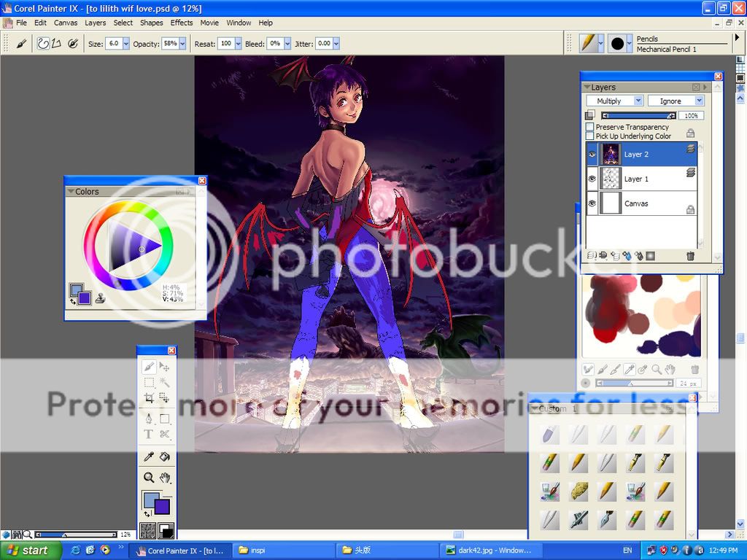The image size is (747, 560).
Task: Open the Multiply composite method dropdown
Action: [x=614, y=101]
